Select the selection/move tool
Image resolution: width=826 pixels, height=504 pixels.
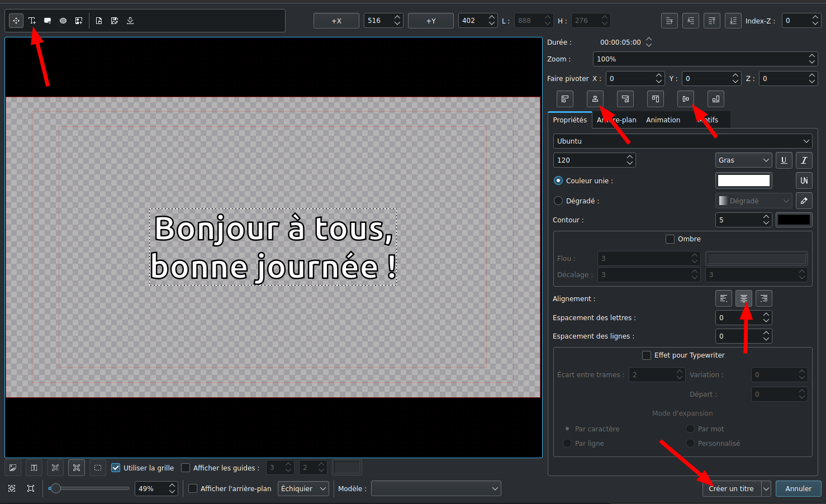pos(16,21)
